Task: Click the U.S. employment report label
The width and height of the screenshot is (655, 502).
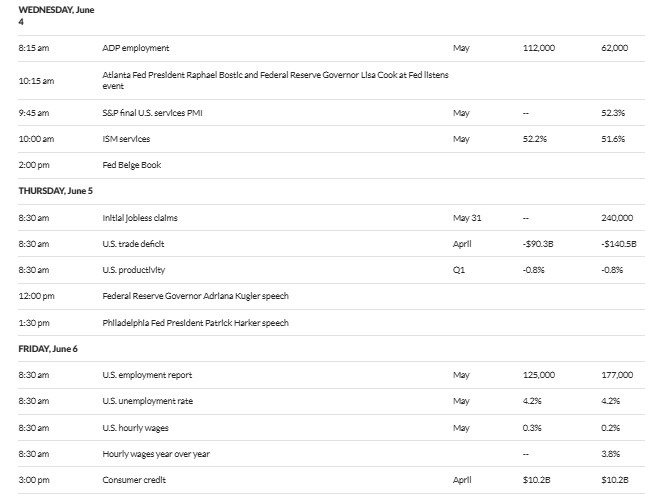Action: point(147,375)
